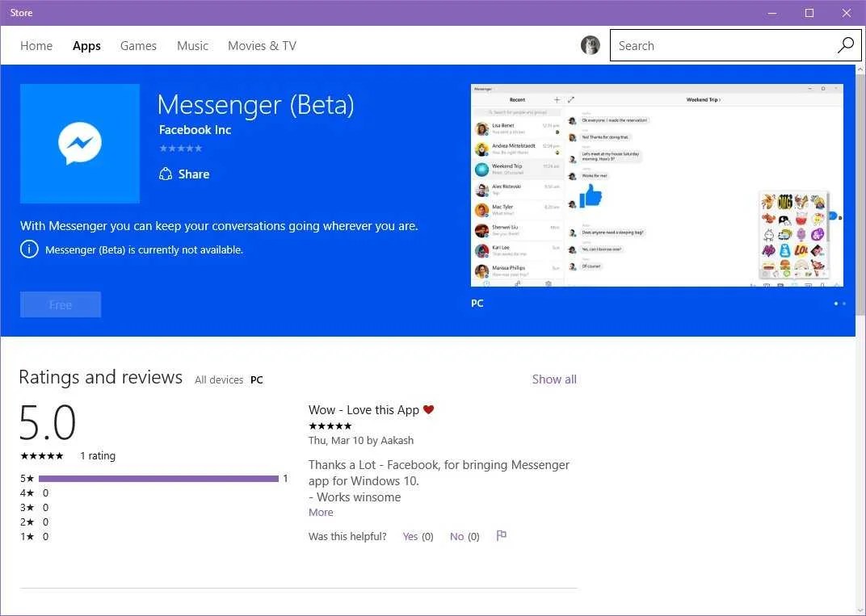Click the PC label under screenshot
The width and height of the screenshot is (866, 616).
(477, 304)
